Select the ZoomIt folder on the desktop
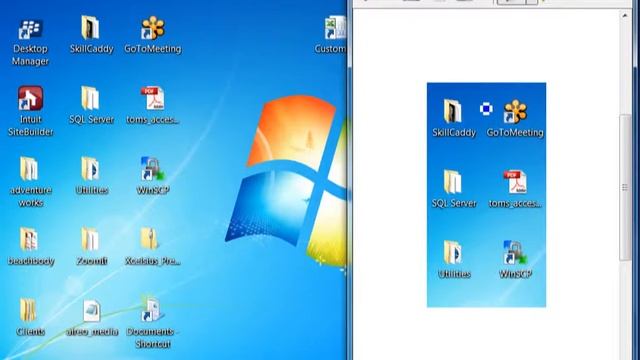The width and height of the screenshot is (640, 360). [x=91, y=246]
